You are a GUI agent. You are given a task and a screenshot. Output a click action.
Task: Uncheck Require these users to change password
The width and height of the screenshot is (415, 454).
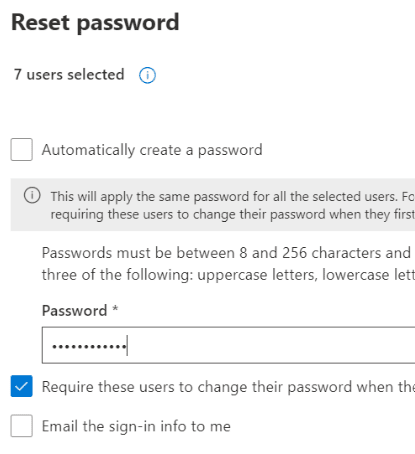[21, 386]
